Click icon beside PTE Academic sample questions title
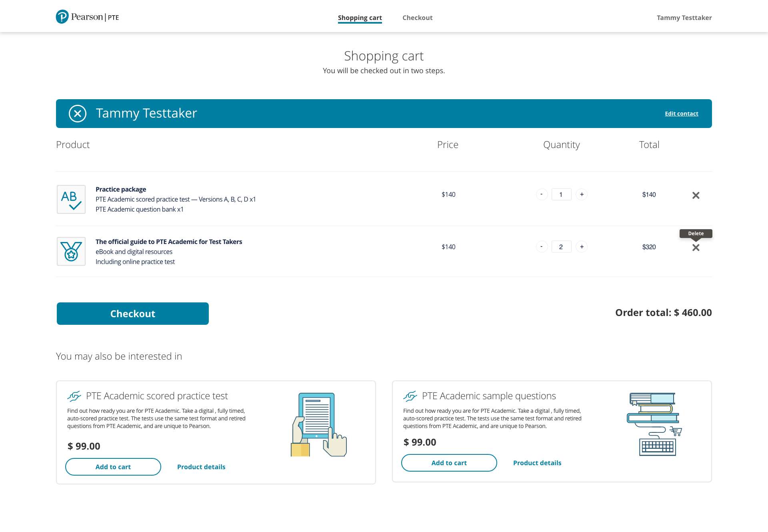768x532 pixels. [410, 396]
